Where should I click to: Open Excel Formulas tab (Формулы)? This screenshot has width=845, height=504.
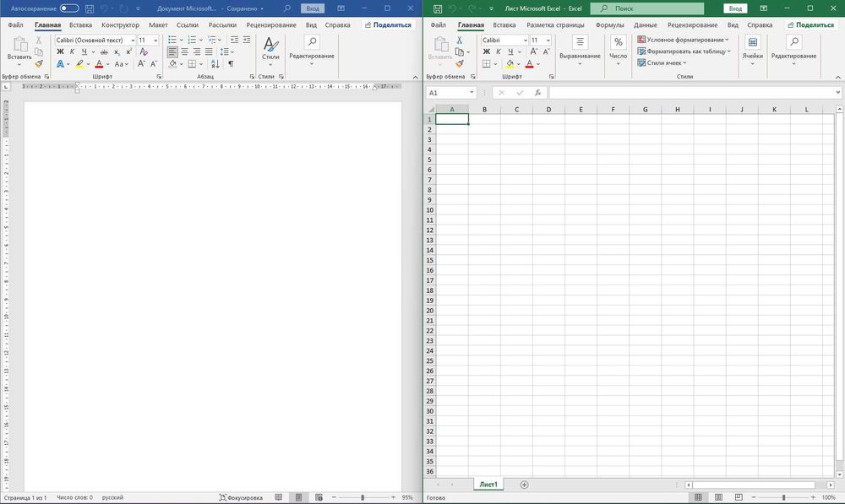click(609, 24)
